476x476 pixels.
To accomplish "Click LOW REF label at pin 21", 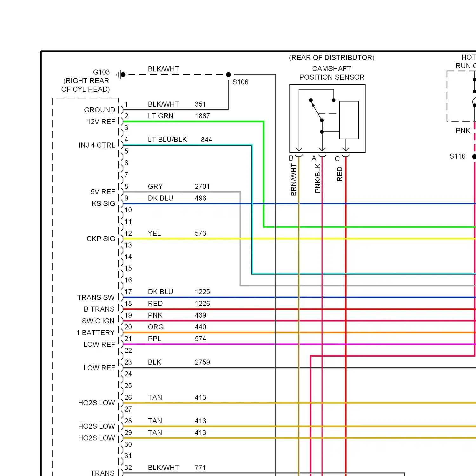I will click(99, 345).
